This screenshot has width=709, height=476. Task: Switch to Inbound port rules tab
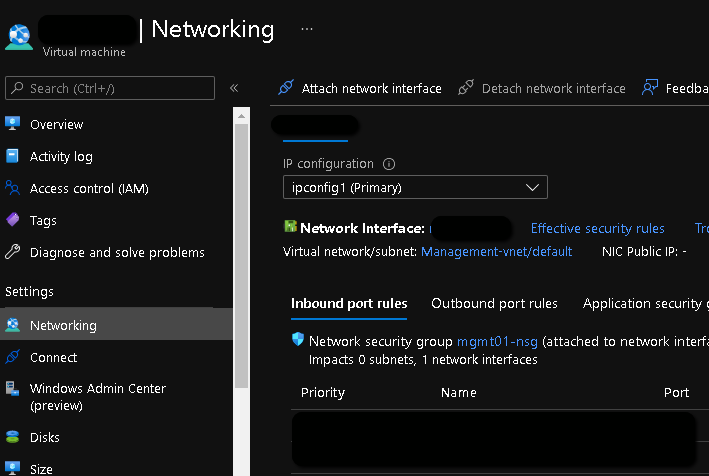(x=349, y=303)
